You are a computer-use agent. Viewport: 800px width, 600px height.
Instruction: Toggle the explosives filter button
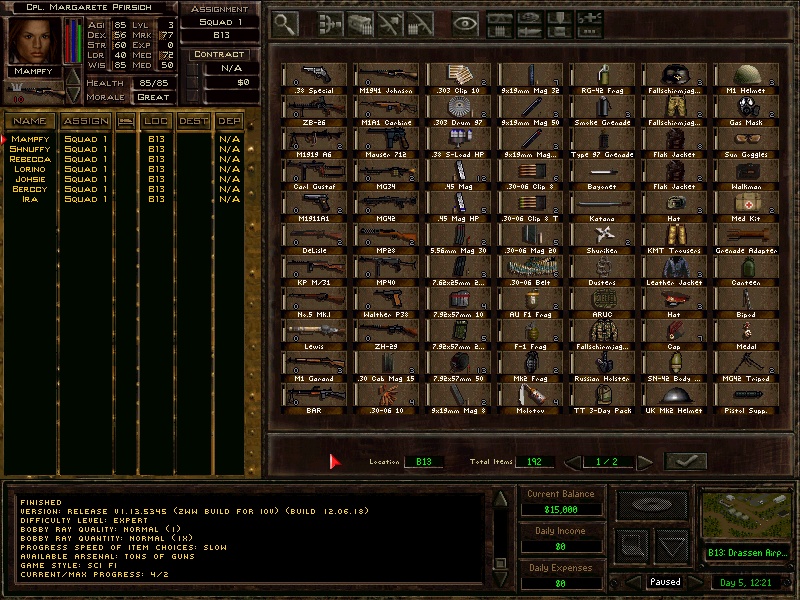(x=560, y=18)
